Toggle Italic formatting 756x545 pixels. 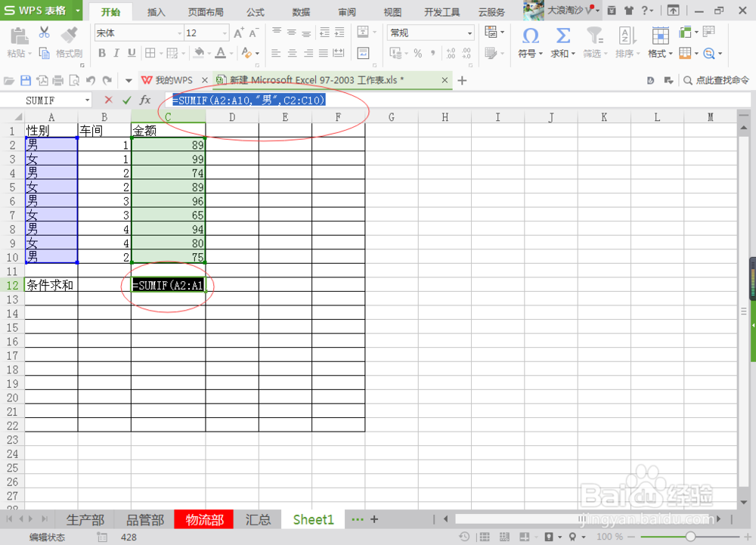point(116,53)
